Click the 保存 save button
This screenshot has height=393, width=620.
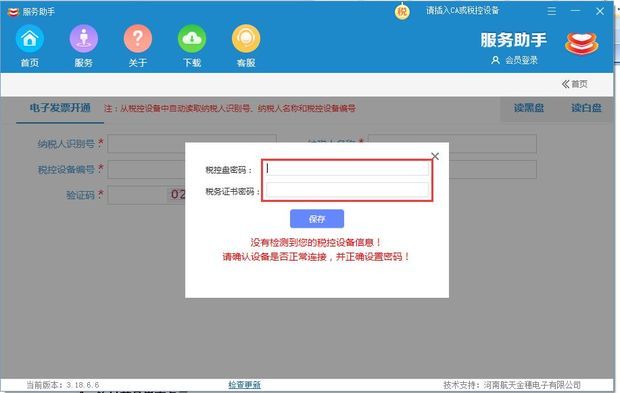[x=317, y=219]
